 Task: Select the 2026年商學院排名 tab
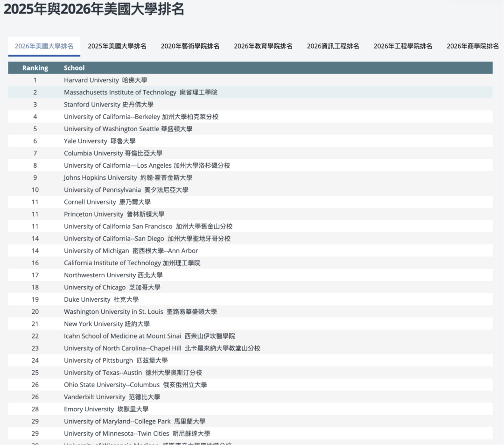(472, 46)
